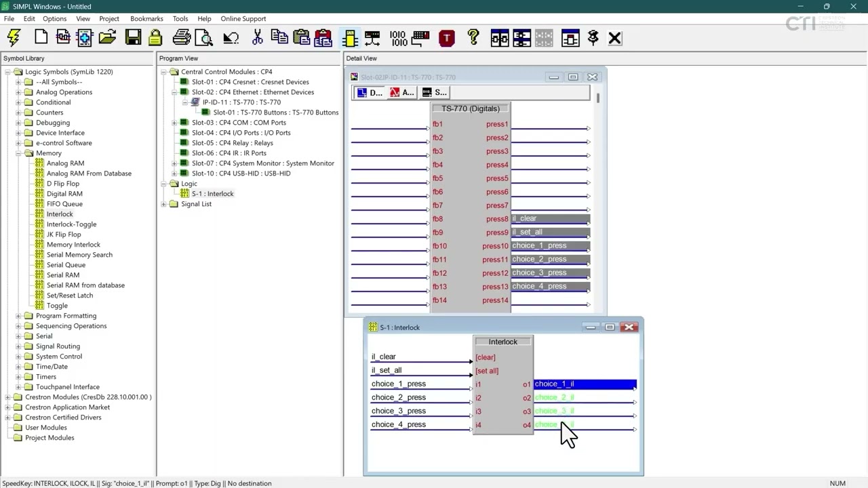This screenshot has height=488, width=868.
Task: Collapse the Slot-02 CP4 Ethernet node
Action: click(174, 92)
